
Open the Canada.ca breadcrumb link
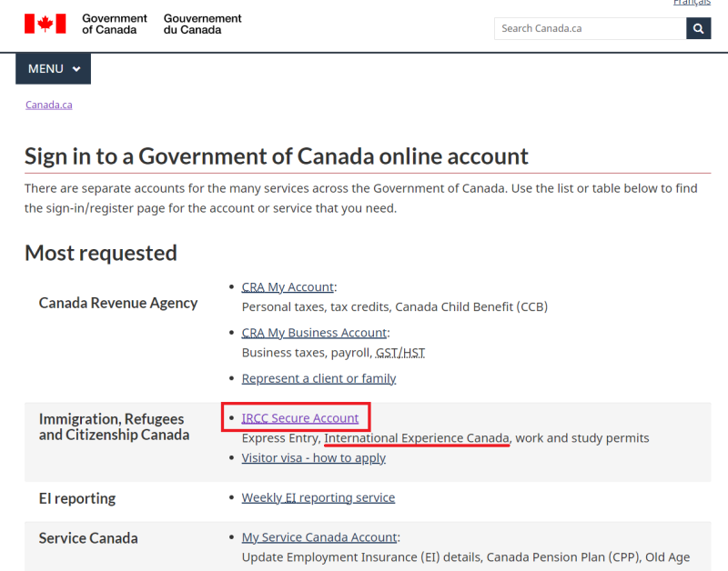(x=49, y=105)
